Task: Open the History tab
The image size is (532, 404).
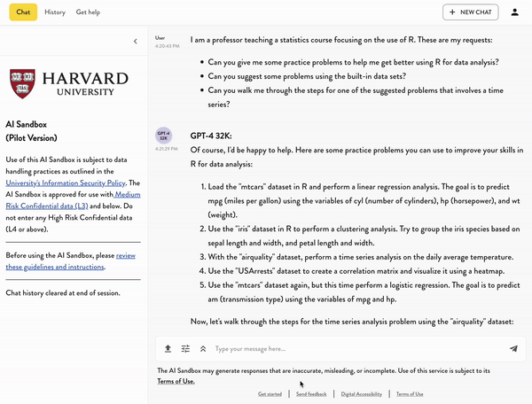Action: point(55,12)
